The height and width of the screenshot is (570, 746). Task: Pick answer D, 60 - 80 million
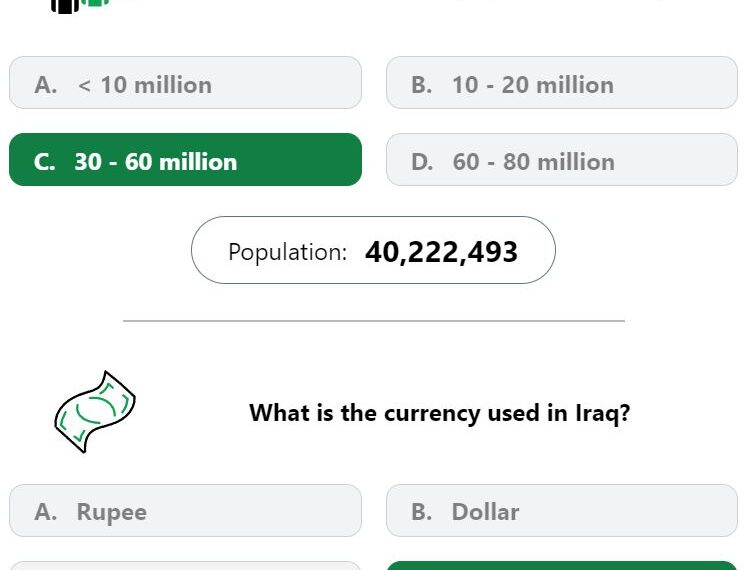(562, 160)
